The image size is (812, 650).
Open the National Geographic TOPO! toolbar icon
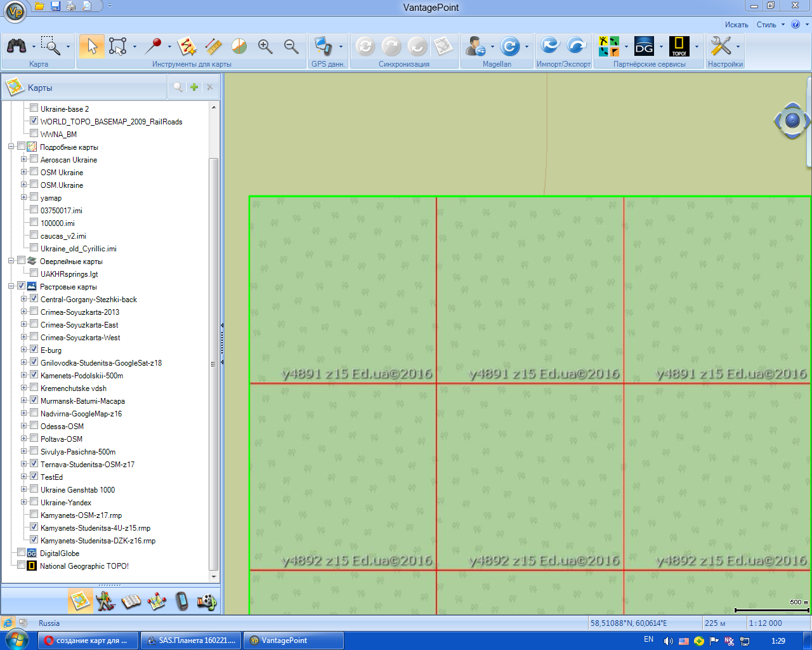[x=679, y=46]
